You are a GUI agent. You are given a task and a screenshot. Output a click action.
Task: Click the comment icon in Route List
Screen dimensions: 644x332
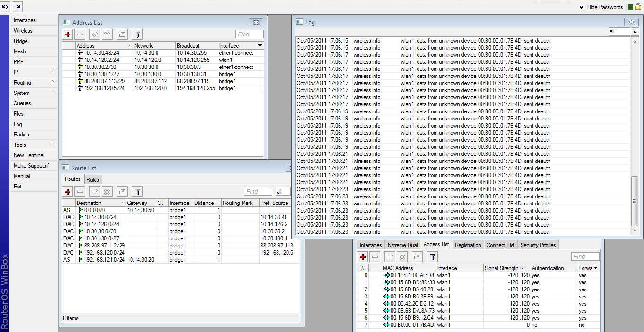(122, 191)
